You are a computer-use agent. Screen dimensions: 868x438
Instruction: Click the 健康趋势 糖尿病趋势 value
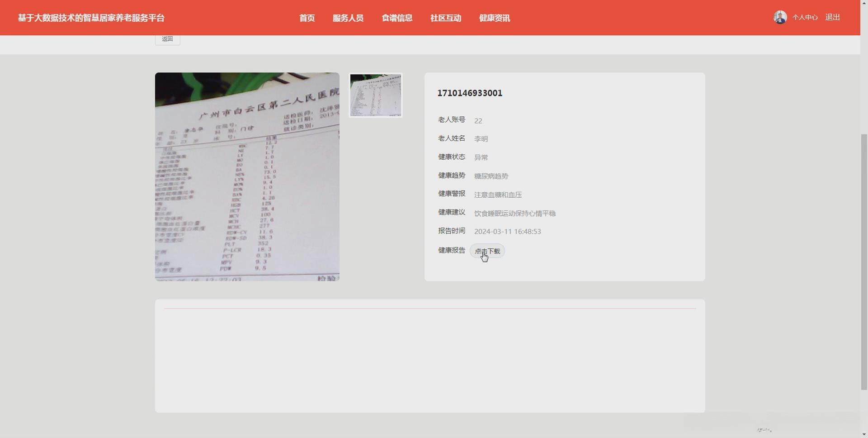click(x=491, y=176)
